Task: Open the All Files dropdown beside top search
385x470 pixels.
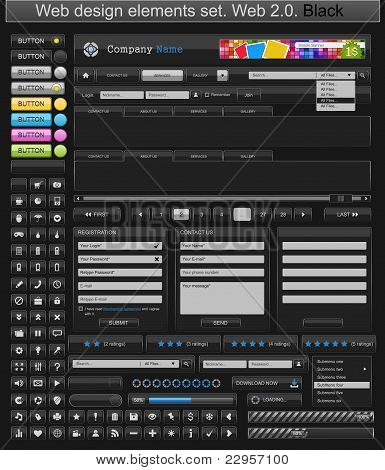Action: [335, 75]
